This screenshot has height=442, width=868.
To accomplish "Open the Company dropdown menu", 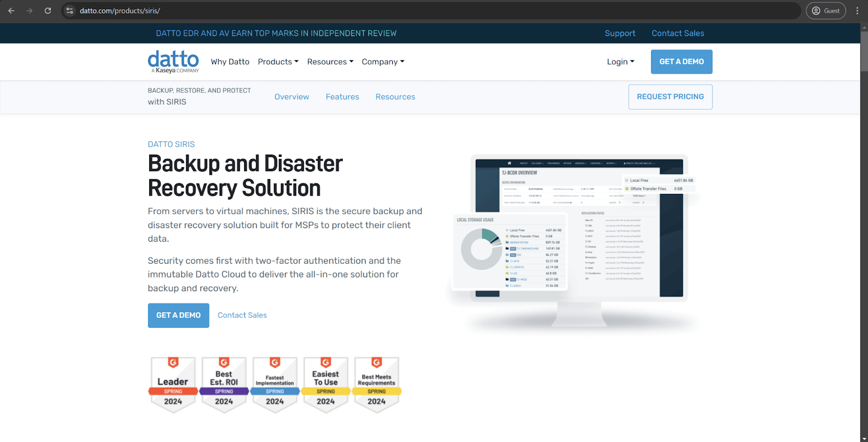I will click(383, 62).
